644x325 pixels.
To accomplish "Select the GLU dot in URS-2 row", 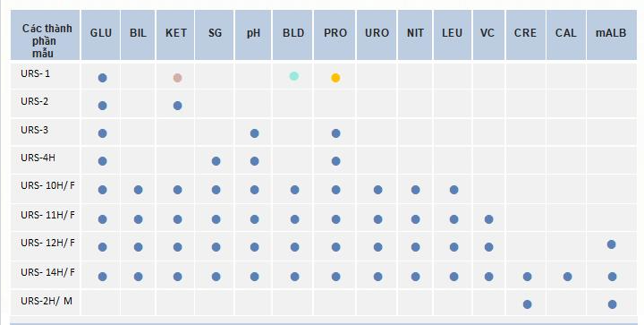I will click(103, 106).
